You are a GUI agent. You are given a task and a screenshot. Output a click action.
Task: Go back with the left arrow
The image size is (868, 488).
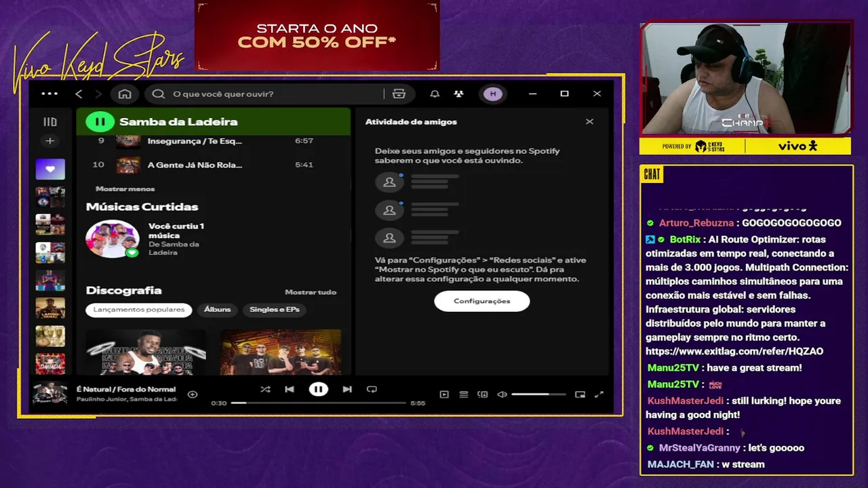(79, 94)
